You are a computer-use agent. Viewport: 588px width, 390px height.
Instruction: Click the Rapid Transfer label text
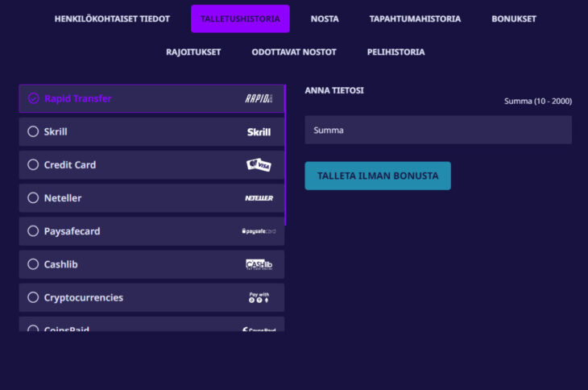(78, 98)
